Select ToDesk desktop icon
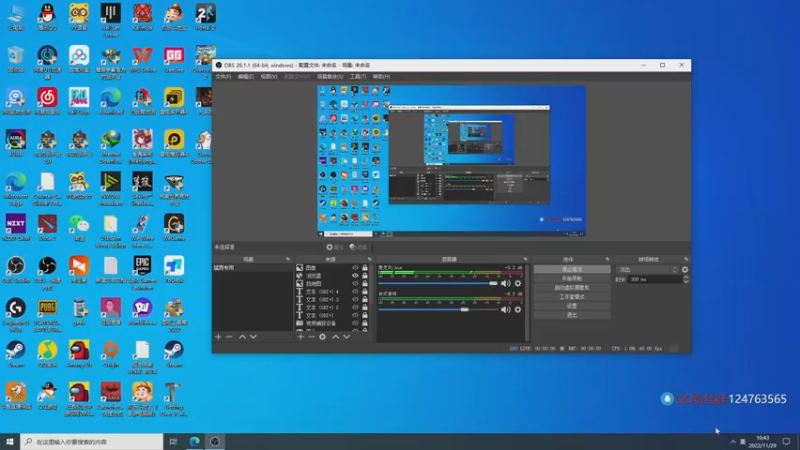 pyautogui.click(x=174, y=270)
